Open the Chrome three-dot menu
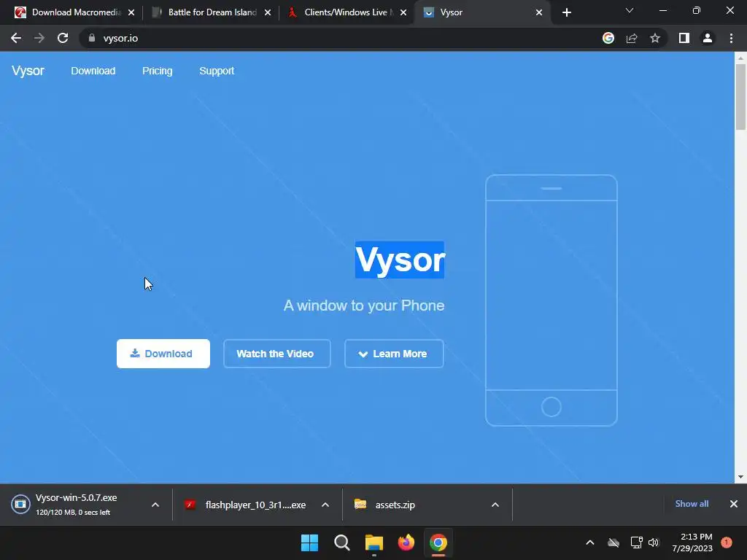Viewport: 747px width, 560px height. click(731, 38)
